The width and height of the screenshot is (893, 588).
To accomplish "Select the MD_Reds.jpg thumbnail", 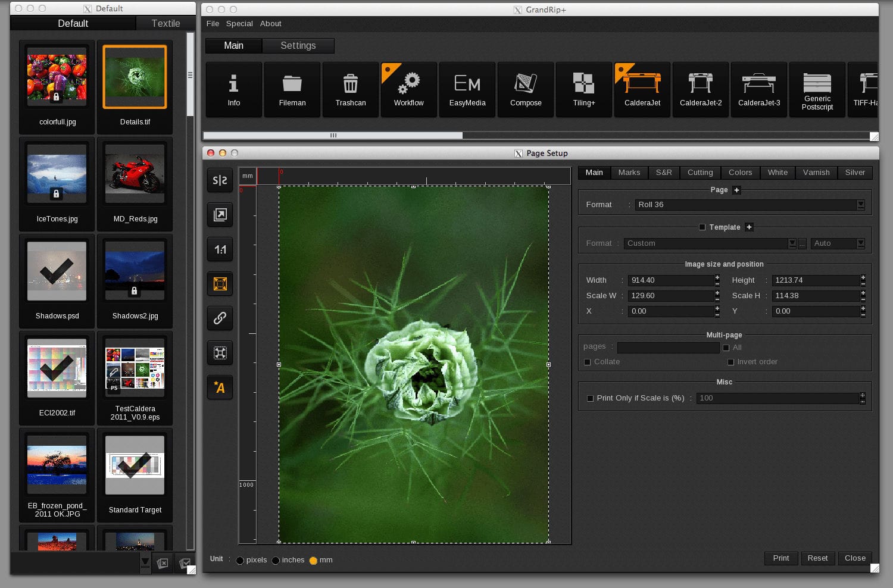I will coord(135,174).
